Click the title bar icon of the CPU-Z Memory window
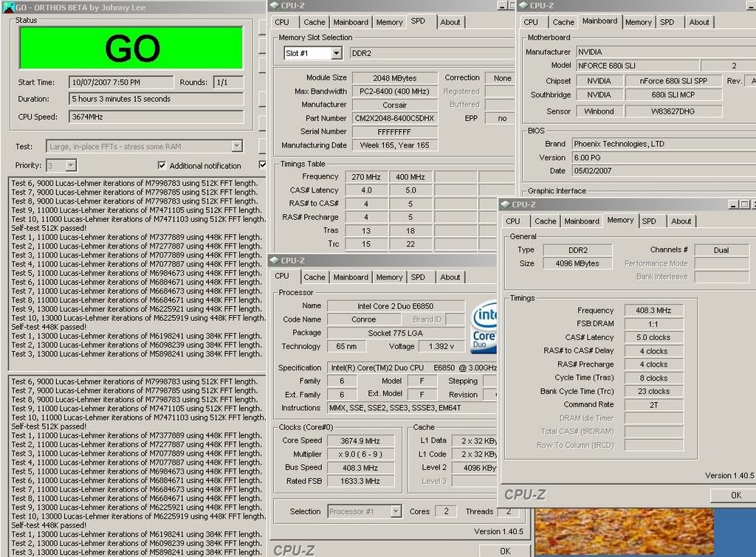The height and width of the screenshot is (557, 756). click(x=505, y=204)
